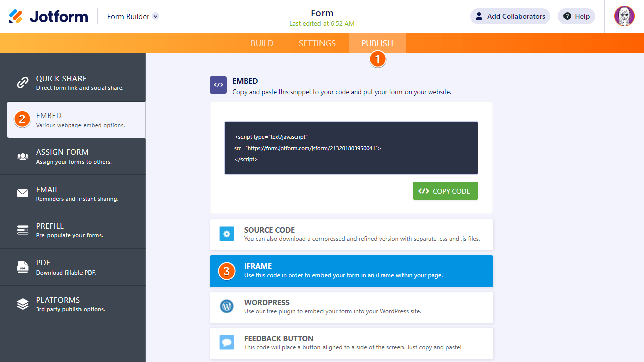The height and width of the screenshot is (362, 644).
Task: Click the Copy Code button
Action: tap(445, 191)
